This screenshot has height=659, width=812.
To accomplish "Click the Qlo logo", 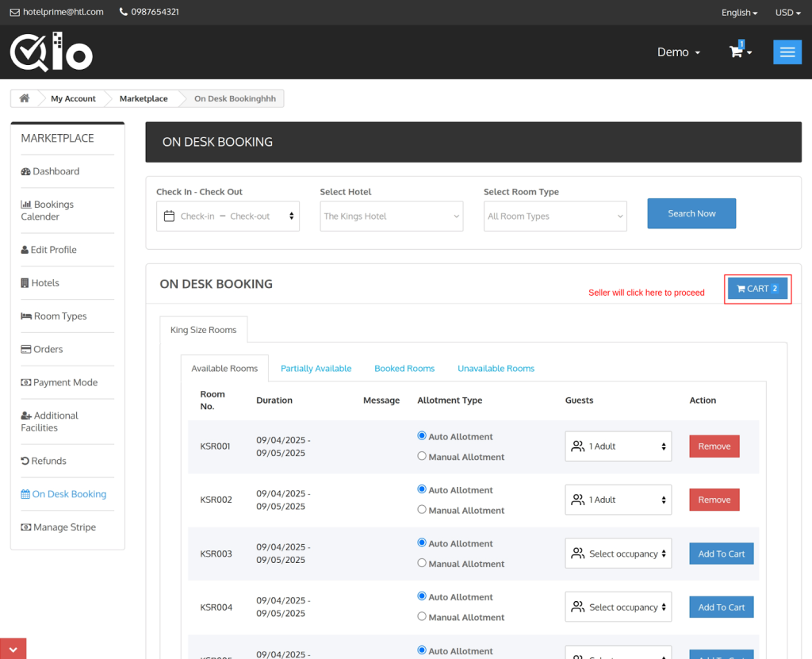I will [52, 52].
